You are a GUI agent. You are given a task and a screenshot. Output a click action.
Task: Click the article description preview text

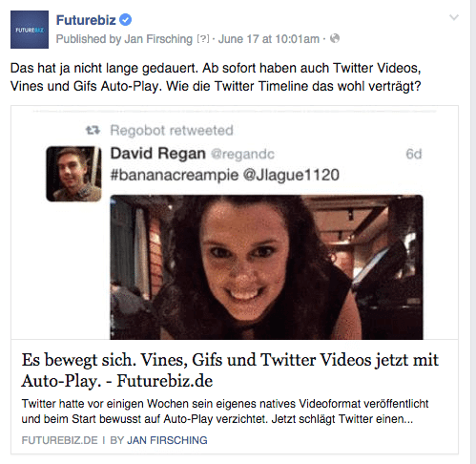[x=225, y=411]
